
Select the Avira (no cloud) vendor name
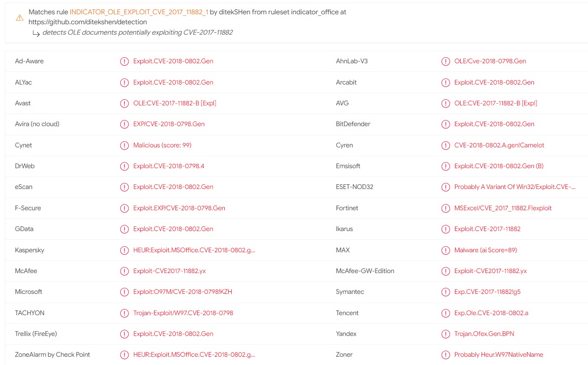coord(37,124)
